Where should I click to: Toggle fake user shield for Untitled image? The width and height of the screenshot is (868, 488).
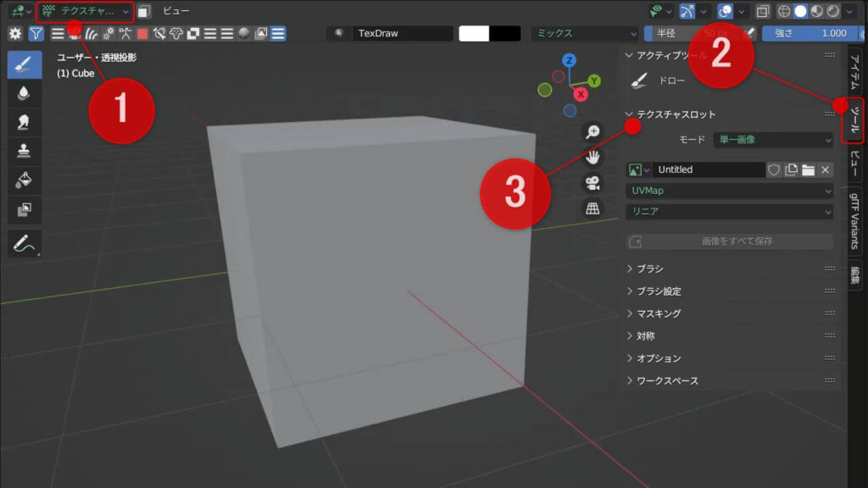pos(774,169)
